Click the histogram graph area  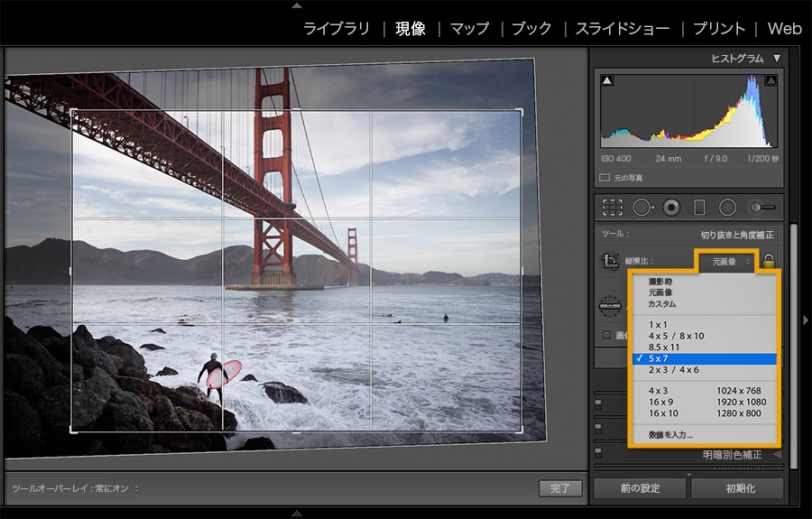(688, 111)
